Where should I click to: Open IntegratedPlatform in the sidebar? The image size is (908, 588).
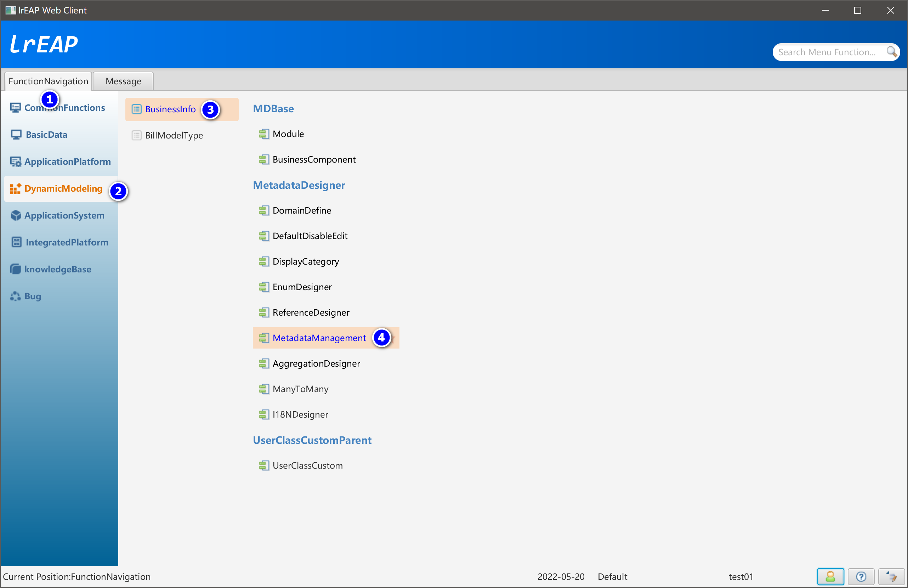point(61,242)
